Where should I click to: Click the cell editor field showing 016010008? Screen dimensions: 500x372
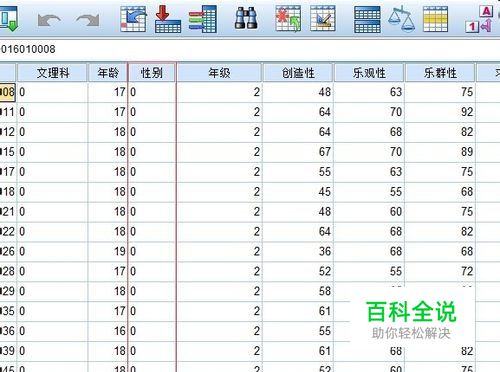(250, 49)
